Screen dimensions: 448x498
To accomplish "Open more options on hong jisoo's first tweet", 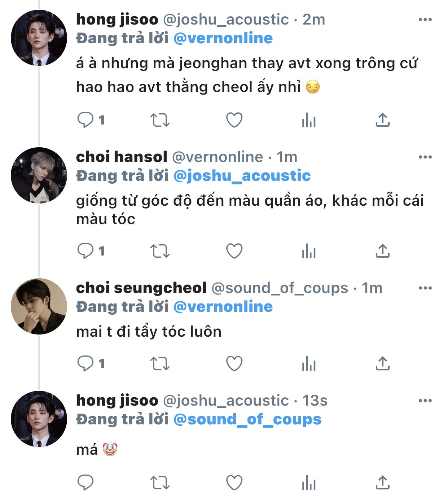I will tap(425, 19).
